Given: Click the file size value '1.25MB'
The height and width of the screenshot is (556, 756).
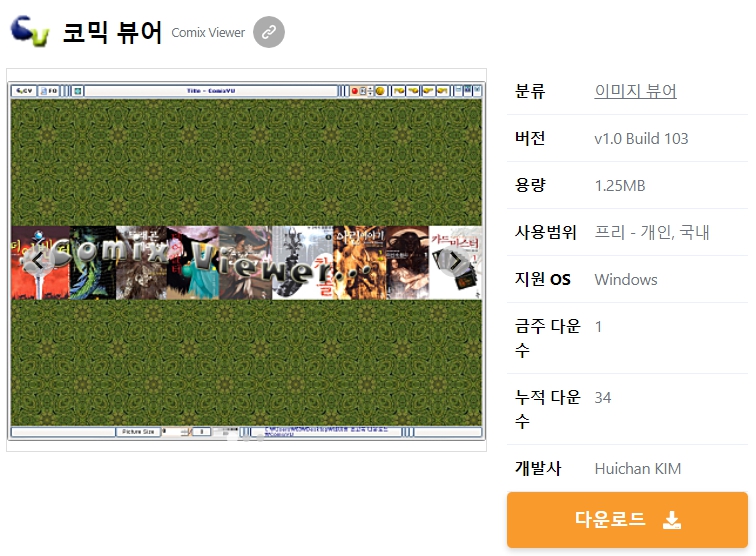Looking at the screenshot, I should [x=620, y=186].
